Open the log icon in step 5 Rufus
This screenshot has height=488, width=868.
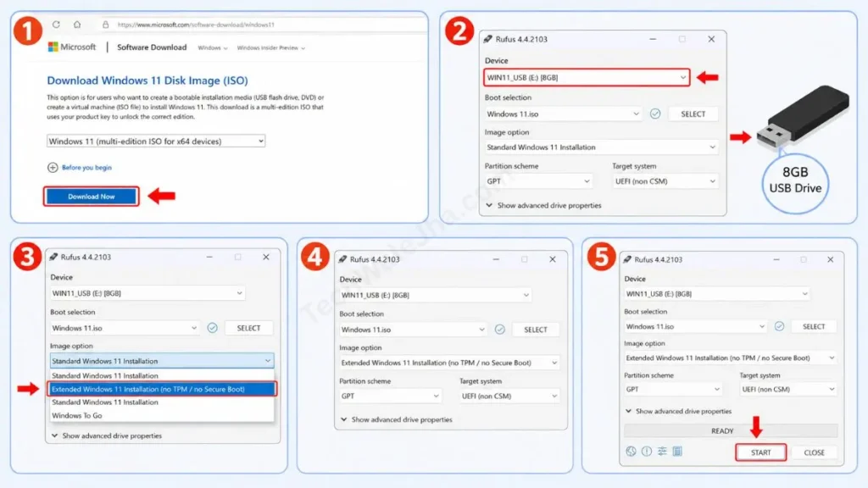click(x=677, y=452)
